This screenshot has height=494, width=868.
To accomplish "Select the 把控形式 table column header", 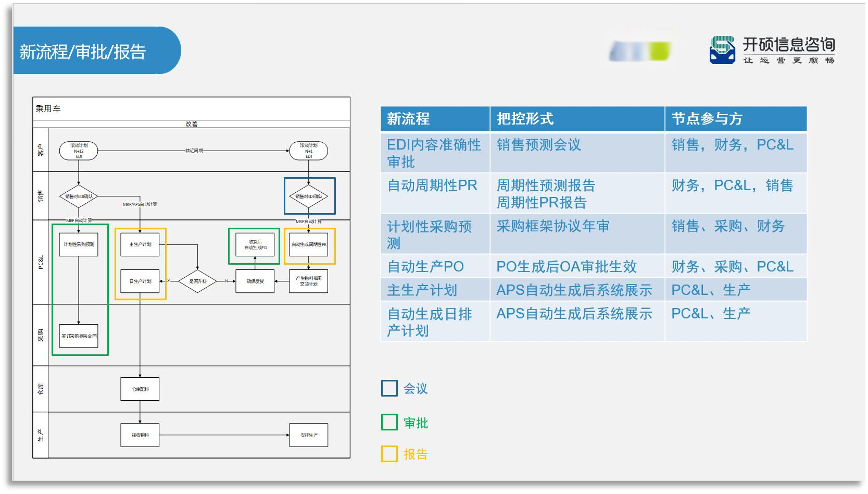I will coord(576,119).
